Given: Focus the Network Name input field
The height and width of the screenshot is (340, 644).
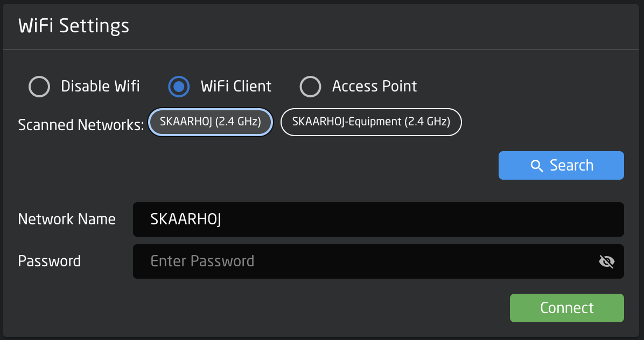Looking at the screenshot, I should pyautogui.click(x=378, y=219).
